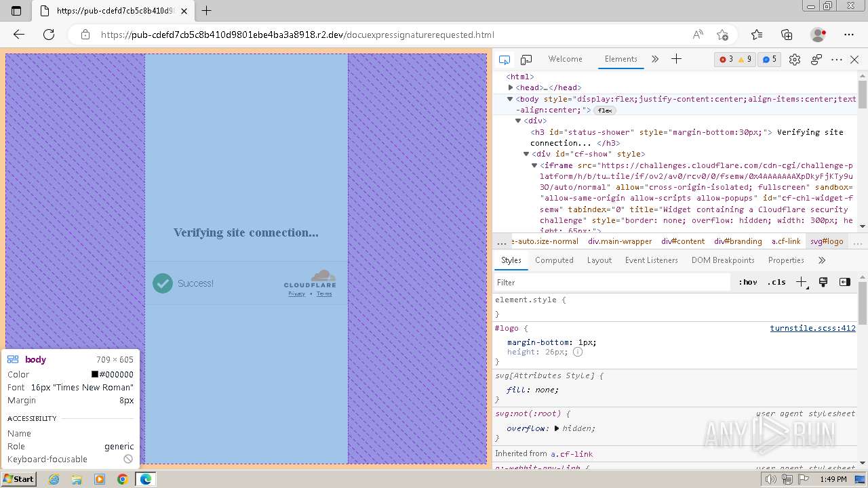Open the Event Listeners tab
Image resolution: width=868 pixels, height=488 pixels.
tap(651, 260)
